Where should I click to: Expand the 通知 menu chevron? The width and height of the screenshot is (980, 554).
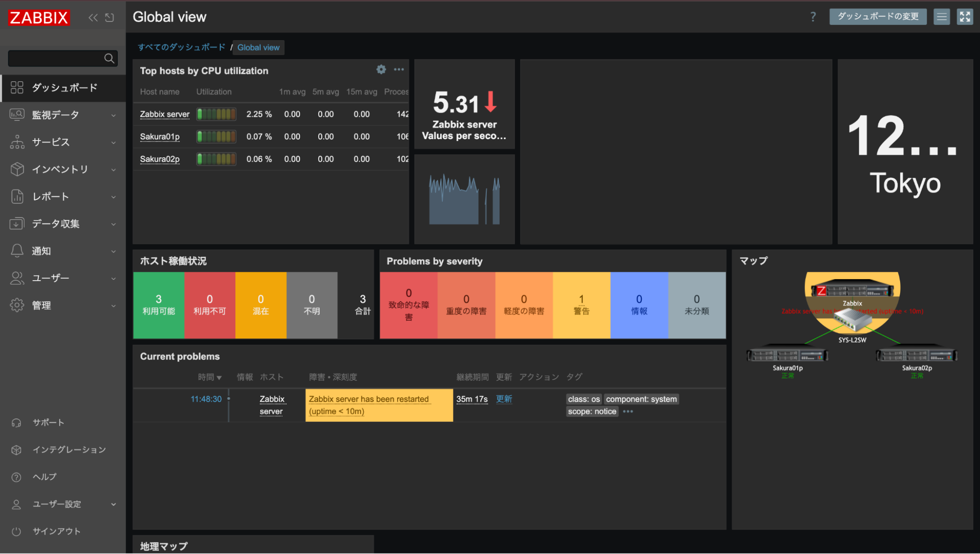tap(114, 252)
